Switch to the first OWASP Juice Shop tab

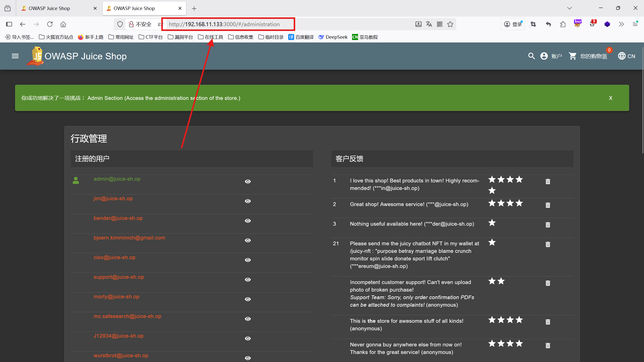49,8
